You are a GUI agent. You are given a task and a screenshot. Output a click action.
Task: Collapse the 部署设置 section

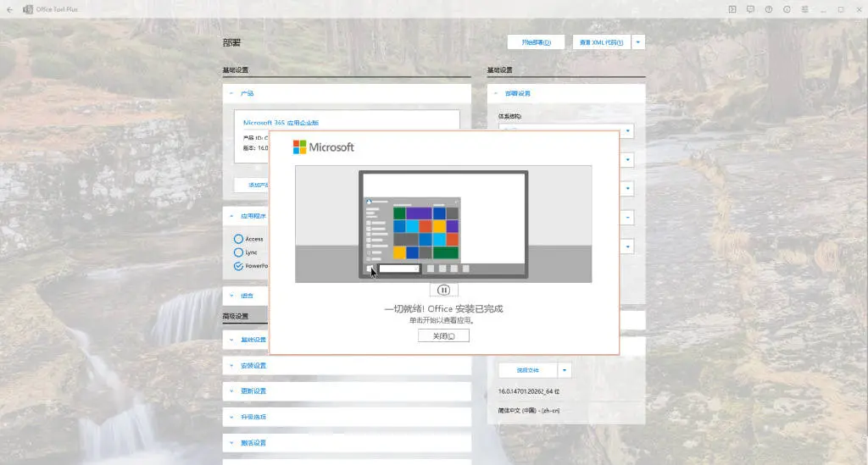click(566, 93)
